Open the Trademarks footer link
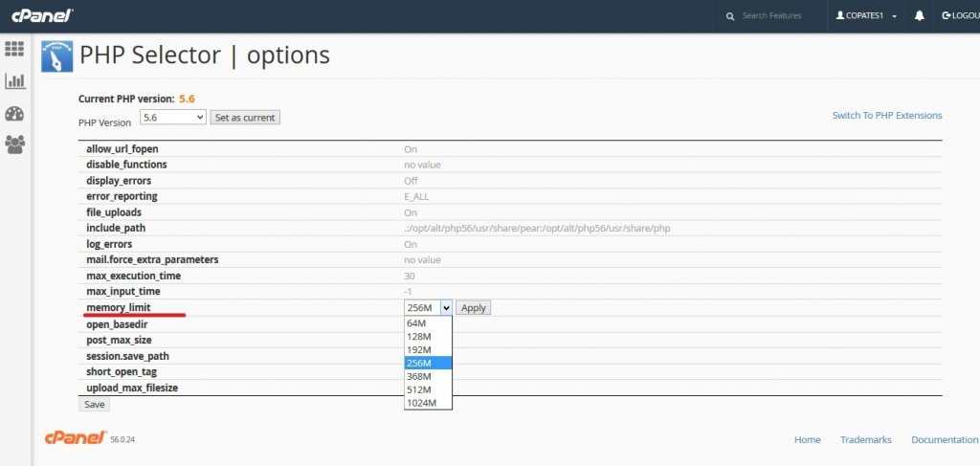Image resolution: width=980 pixels, height=466 pixels. [x=865, y=440]
